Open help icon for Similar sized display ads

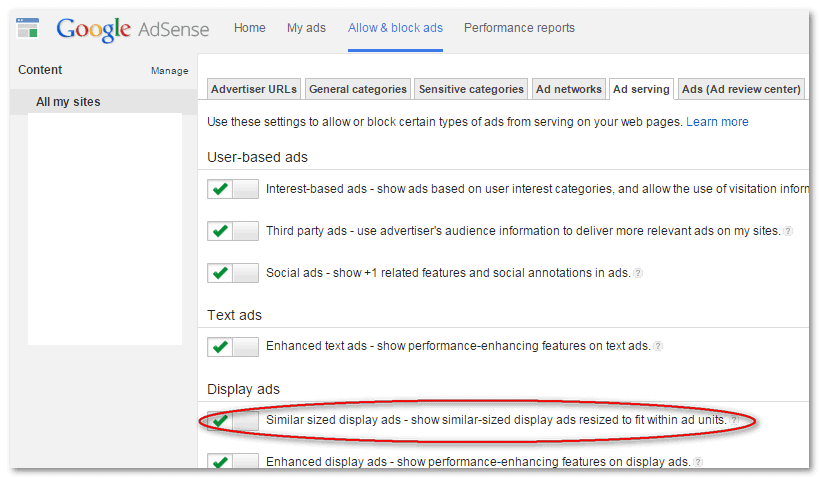click(735, 420)
